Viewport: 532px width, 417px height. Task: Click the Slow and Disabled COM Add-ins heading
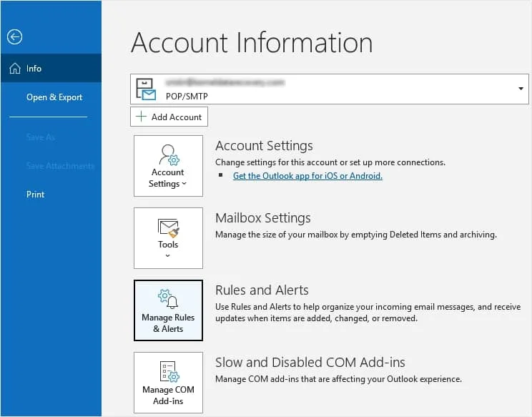[x=310, y=363]
